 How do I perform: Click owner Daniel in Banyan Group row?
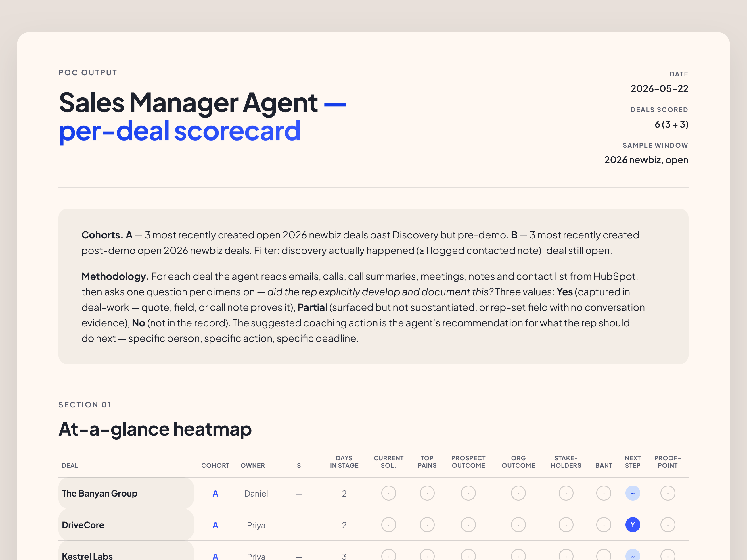click(x=256, y=494)
